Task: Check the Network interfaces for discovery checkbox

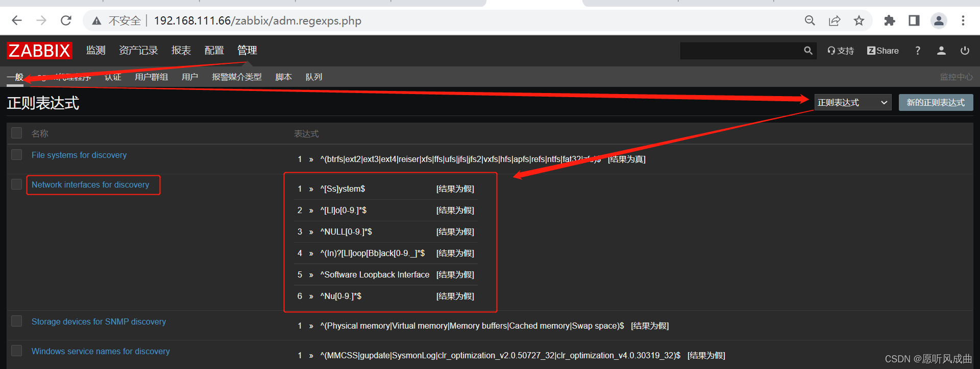Action: (17, 184)
